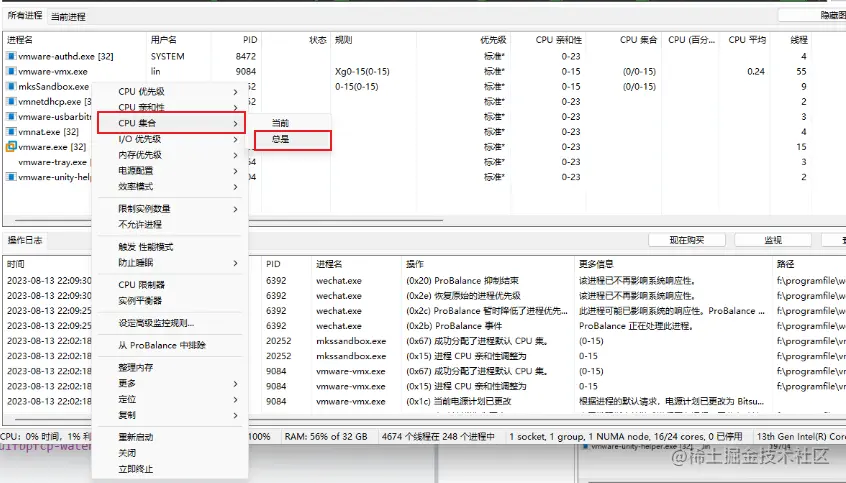Click the CPU average value 0.24

[756, 71]
